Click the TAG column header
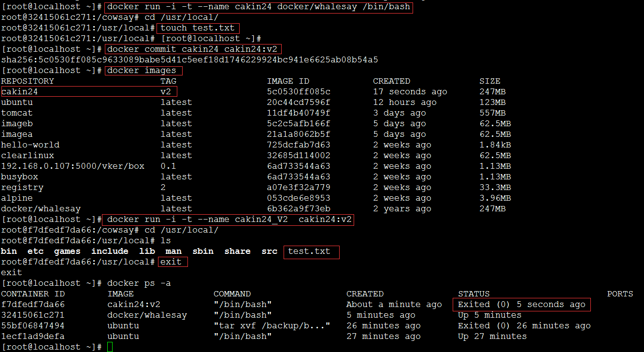The width and height of the screenshot is (644, 352). 168,81
